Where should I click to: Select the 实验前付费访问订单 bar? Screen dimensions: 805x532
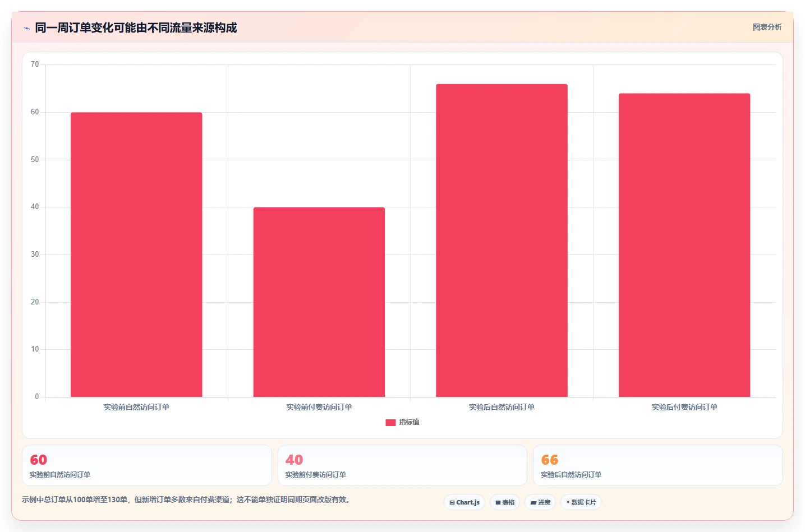[319, 302]
